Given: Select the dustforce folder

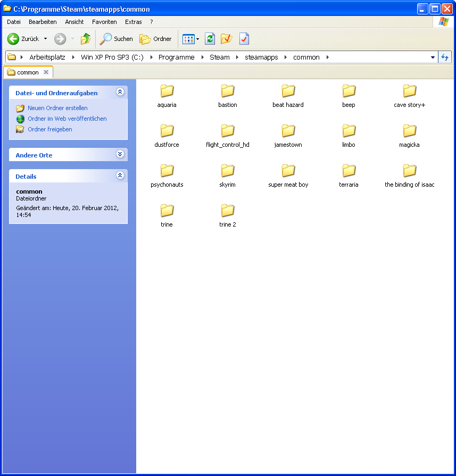Looking at the screenshot, I should [x=167, y=136].
